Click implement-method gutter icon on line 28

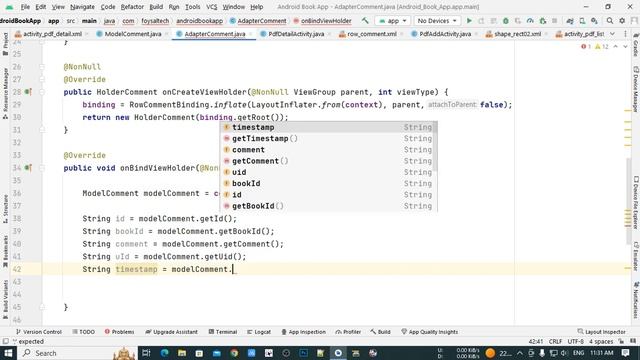[x=28, y=92]
